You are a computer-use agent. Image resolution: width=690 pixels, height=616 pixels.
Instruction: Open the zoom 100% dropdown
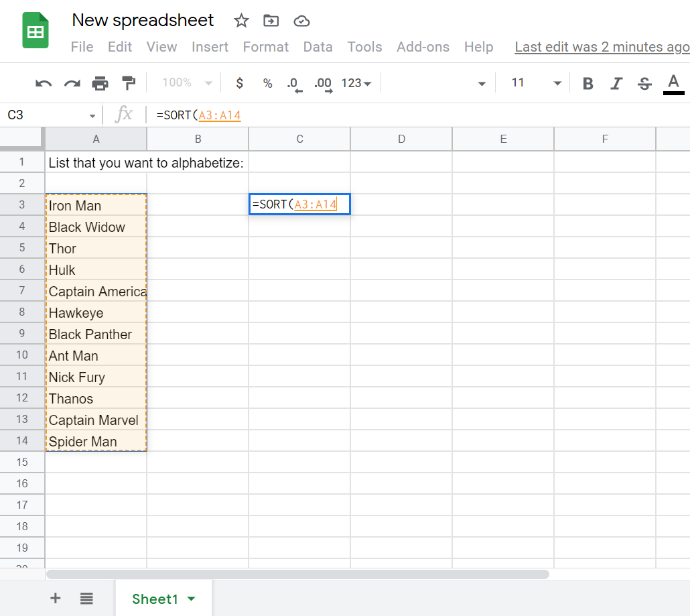point(187,82)
